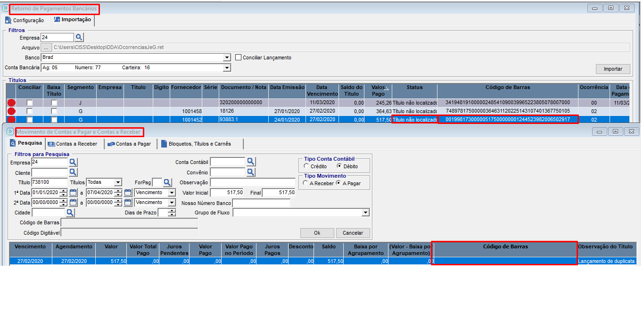644x336 pixels.
Task: Expand the Banco dropdown showing Brad
Action: tap(227, 57)
